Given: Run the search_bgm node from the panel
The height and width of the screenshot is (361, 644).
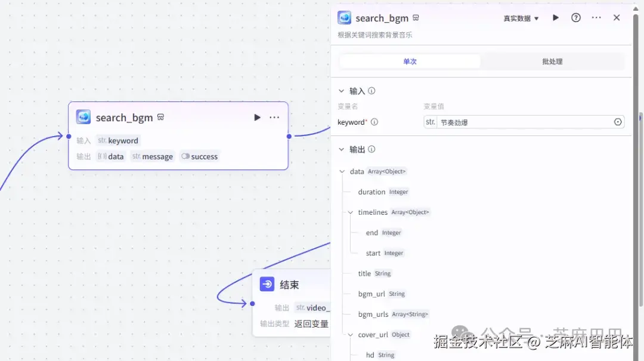Looking at the screenshot, I should (x=556, y=17).
